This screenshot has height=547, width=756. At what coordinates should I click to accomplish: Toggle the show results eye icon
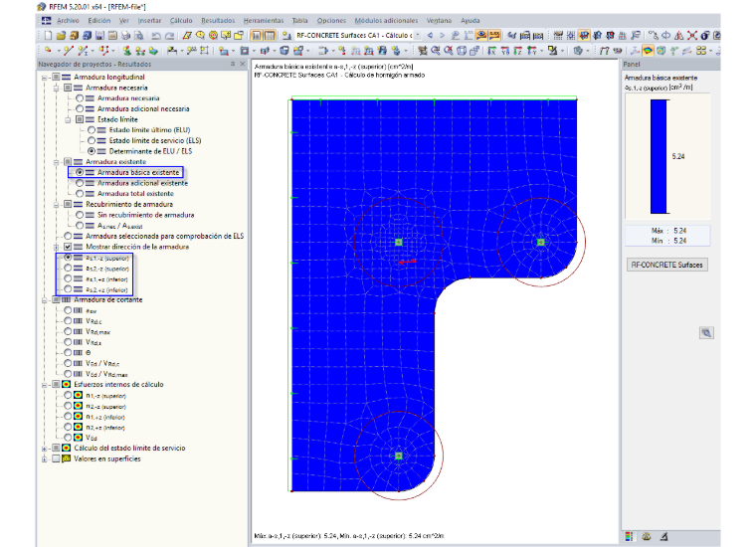481,35
